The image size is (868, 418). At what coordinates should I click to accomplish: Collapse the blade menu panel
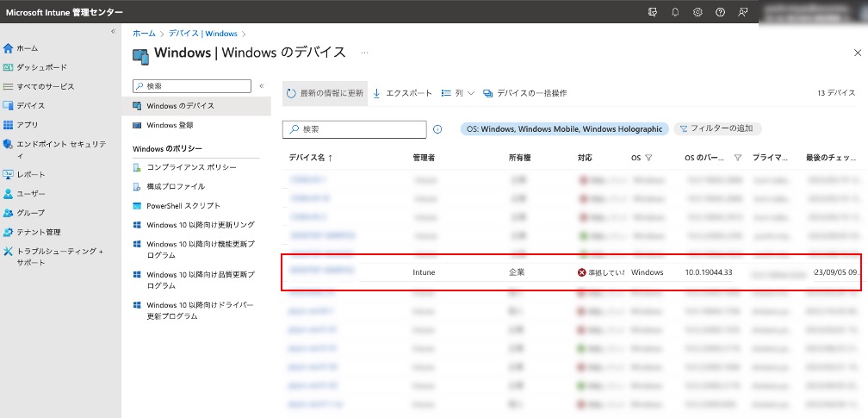pyautogui.click(x=262, y=86)
